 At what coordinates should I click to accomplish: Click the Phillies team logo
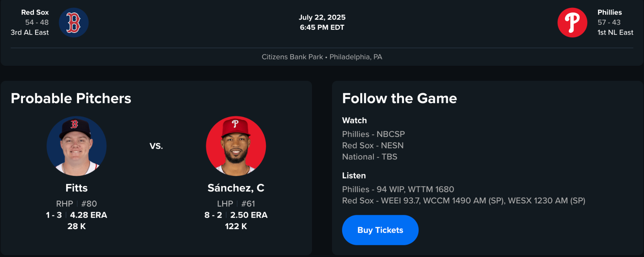572,23
